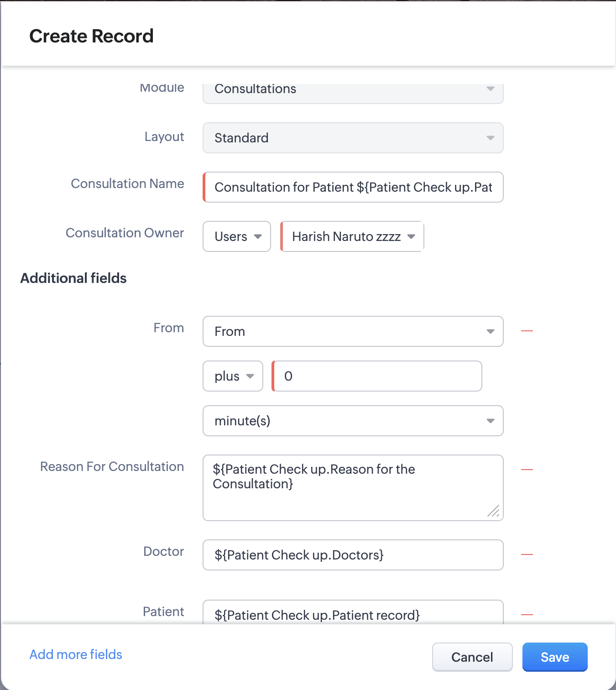This screenshot has height=690, width=616.
Task: Click the offset number field showing 0
Action: pyautogui.click(x=377, y=376)
